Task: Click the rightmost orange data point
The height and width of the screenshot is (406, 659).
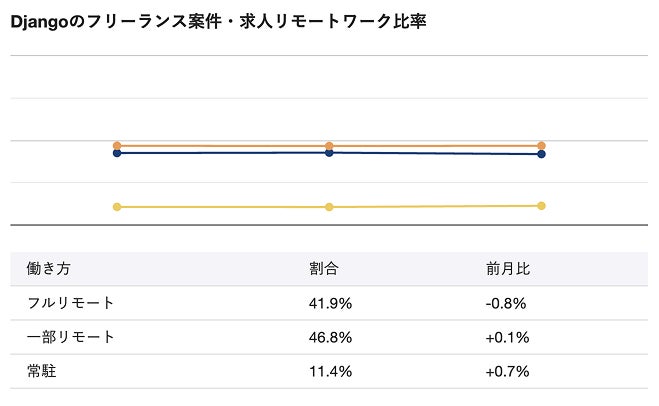Action: (x=541, y=145)
